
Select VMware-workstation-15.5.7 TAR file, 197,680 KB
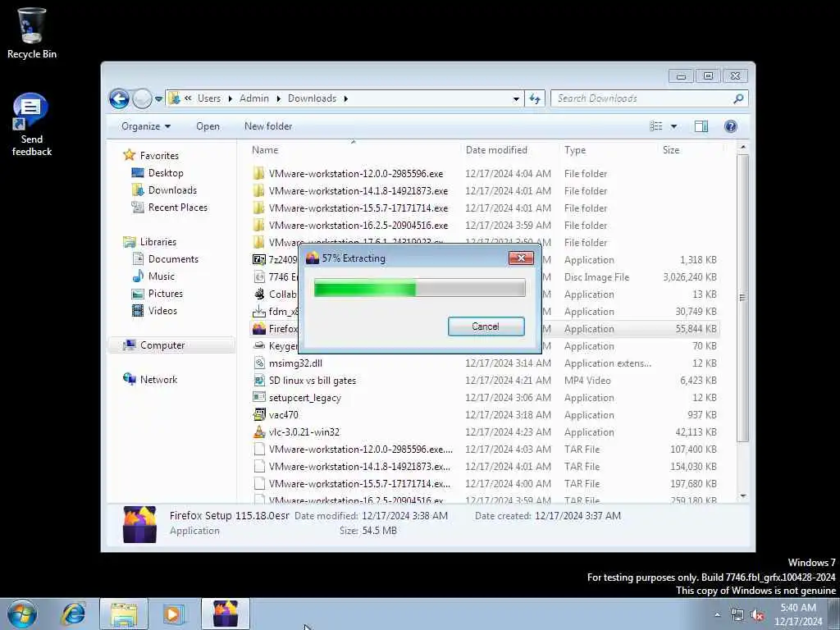[x=485, y=484]
